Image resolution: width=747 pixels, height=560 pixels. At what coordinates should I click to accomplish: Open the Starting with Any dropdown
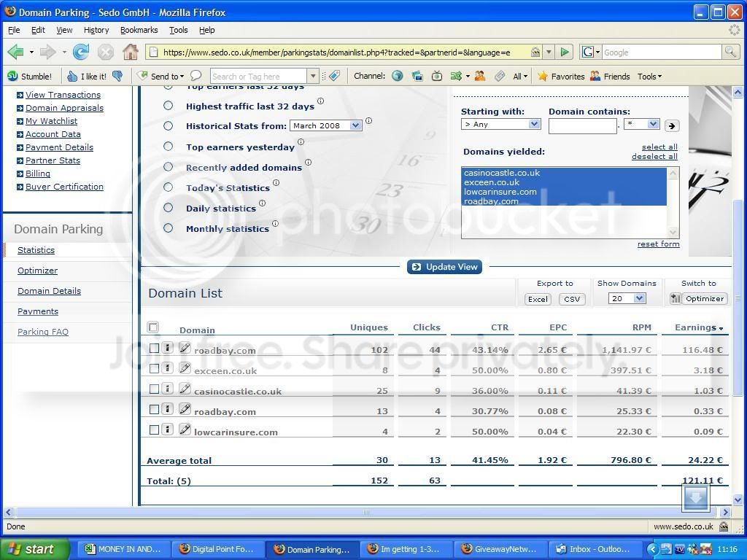(x=500, y=124)
